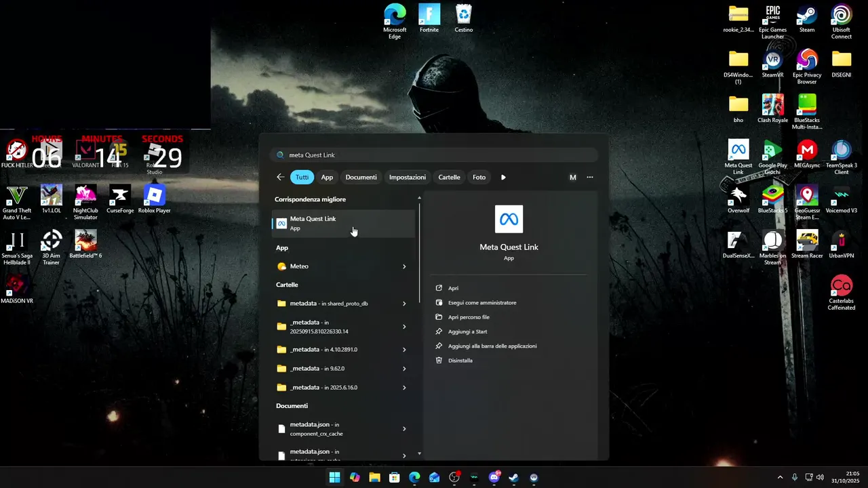The image size is (868, 488).
Task: Select the MEGAsync desktop icon
Action: pyautogui.click(x=807, y=154)
